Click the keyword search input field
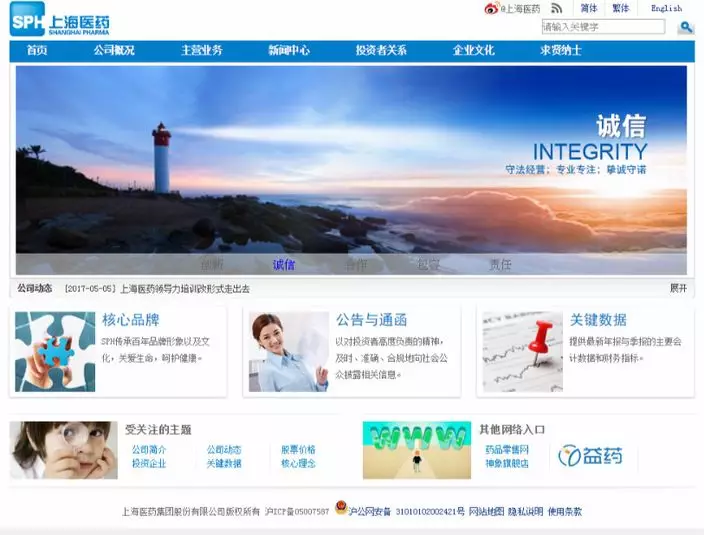The height and width of the screenshot is (535, 704). (x=602, y=27)
